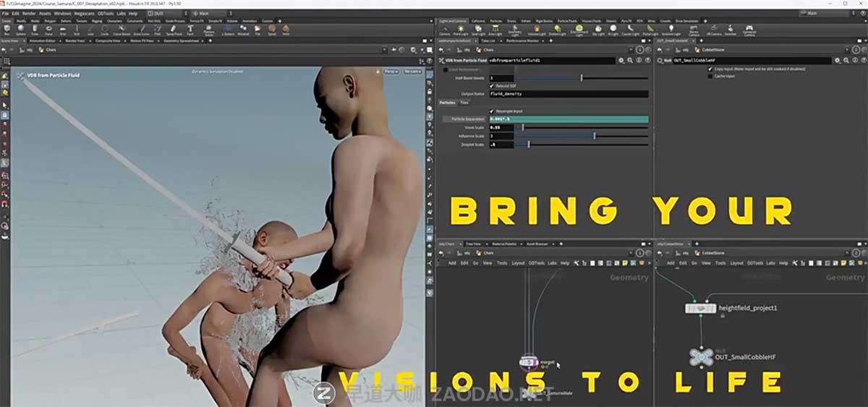This screenshot has height=407, width=868.
Task: Select the Helix shelf tool
Action: point(286,30)
